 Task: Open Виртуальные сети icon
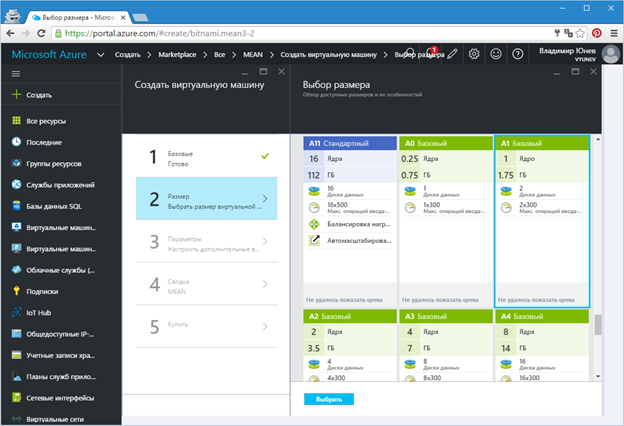pyautogui.click(x=16, y=419)
